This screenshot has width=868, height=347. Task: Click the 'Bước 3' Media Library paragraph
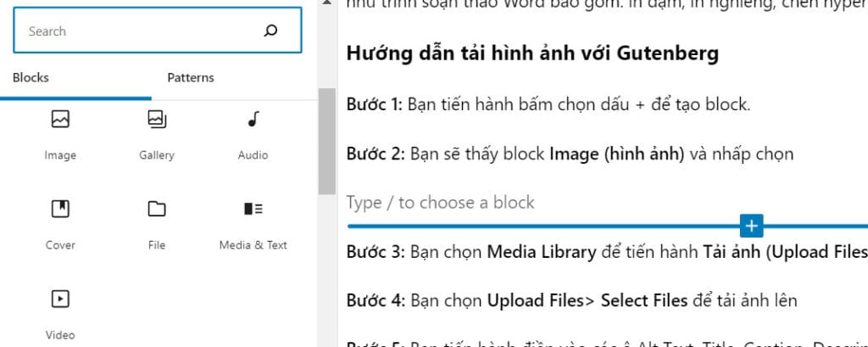607,252
